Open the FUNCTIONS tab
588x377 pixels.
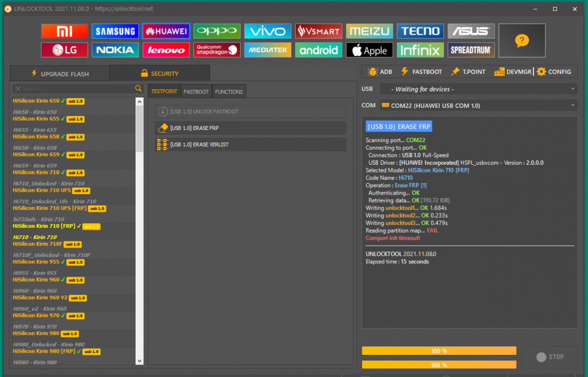pyautogui.click(x=229, y=92)
